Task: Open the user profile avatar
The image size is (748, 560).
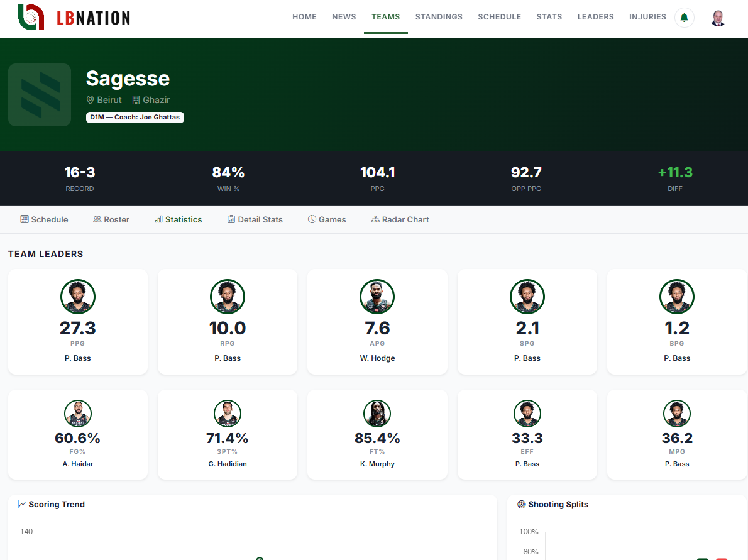Action: click(x=718, y=18)
